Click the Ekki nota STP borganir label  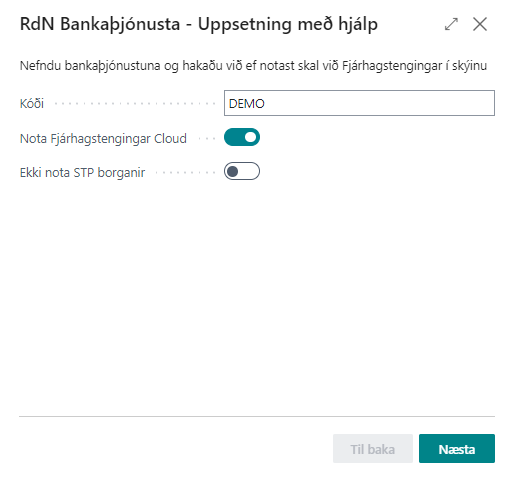82,173
